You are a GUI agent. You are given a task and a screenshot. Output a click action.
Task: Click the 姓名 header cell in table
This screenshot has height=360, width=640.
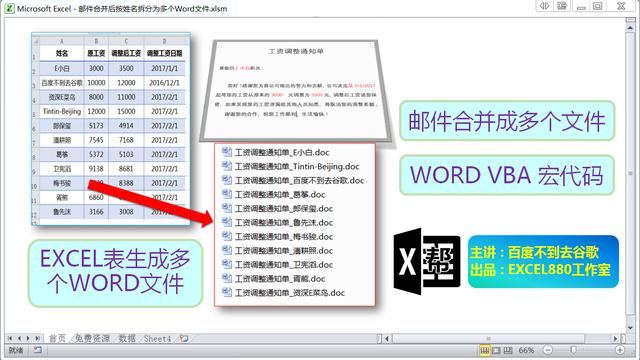point(62,53)
